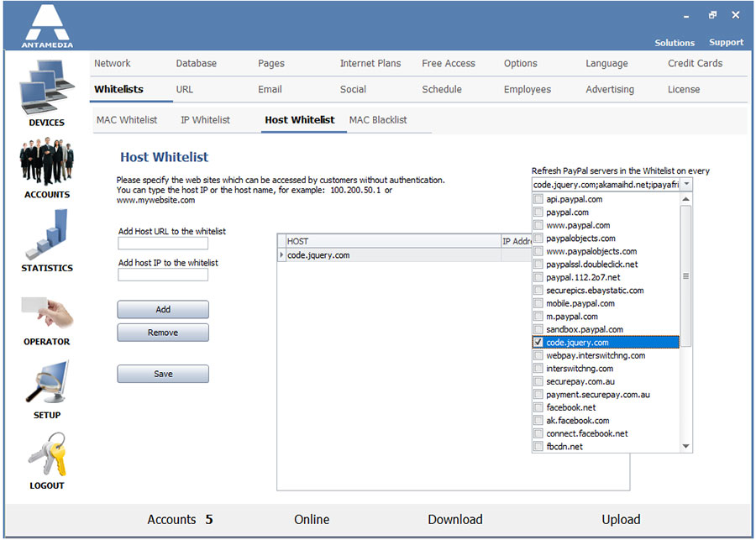Open the Email tab
The height and width of the screenshot is (540, 756).
270,89
